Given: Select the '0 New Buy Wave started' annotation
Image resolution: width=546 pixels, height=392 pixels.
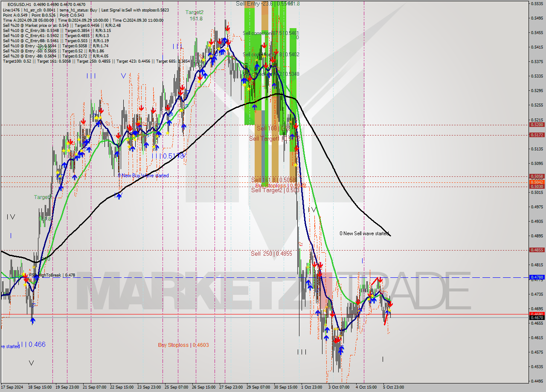Looking at the screenshot, I should 143,176.
